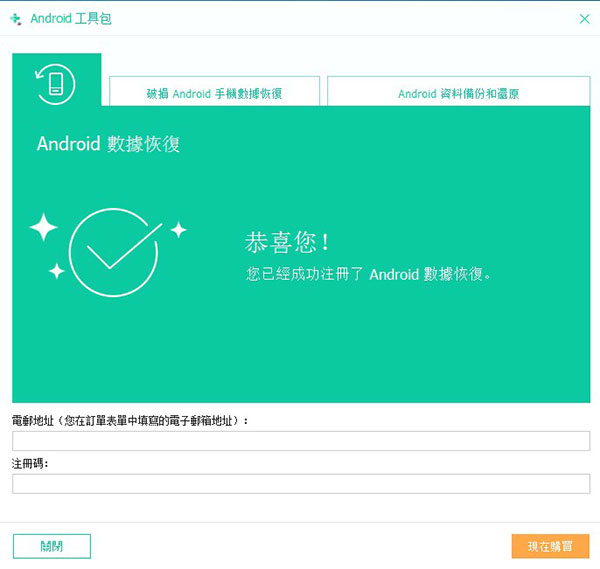Switch to 破損 Android 手機數據恢復 tab
Viewport: 600px width, 569px height.
(214, 94)
